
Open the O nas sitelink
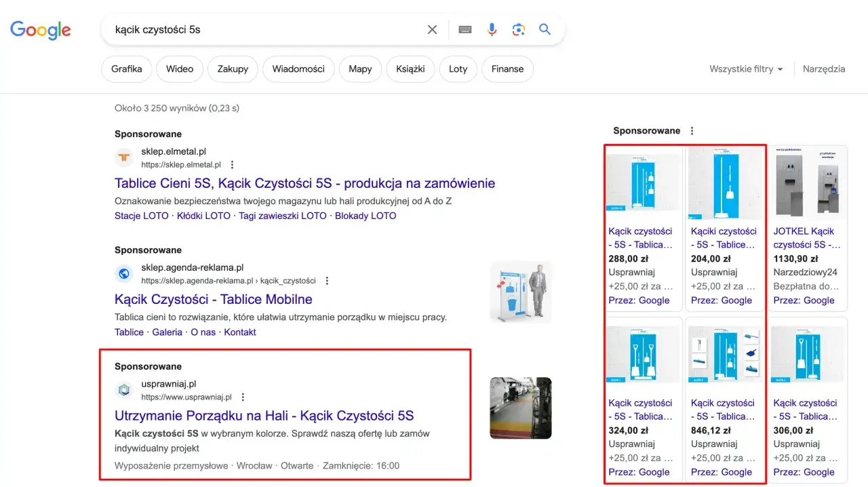203,332
